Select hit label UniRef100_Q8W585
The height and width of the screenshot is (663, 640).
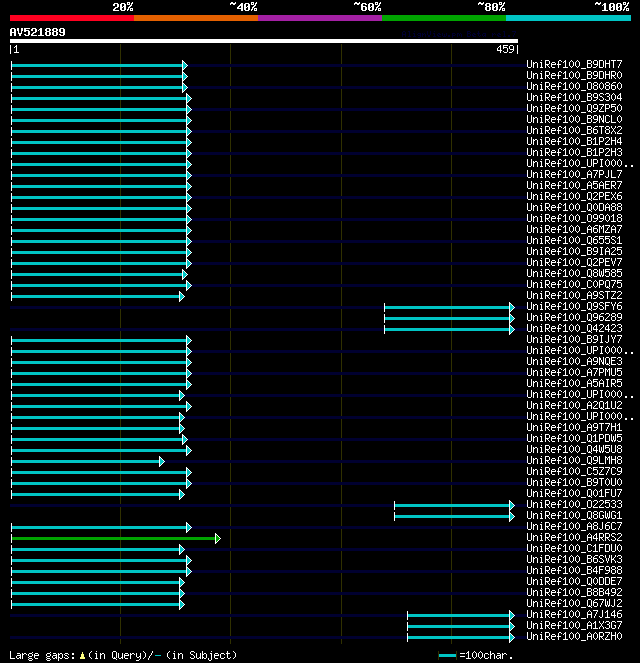574,273
